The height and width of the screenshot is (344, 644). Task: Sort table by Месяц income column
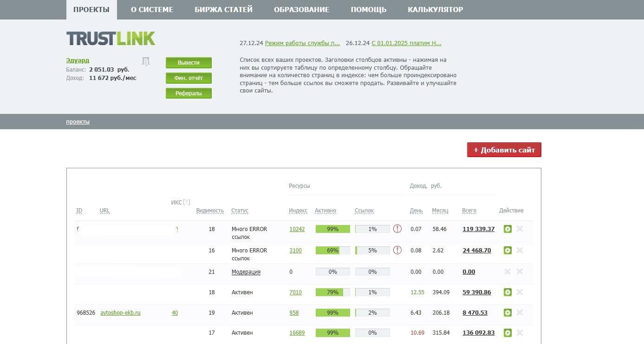coord(440,211)
